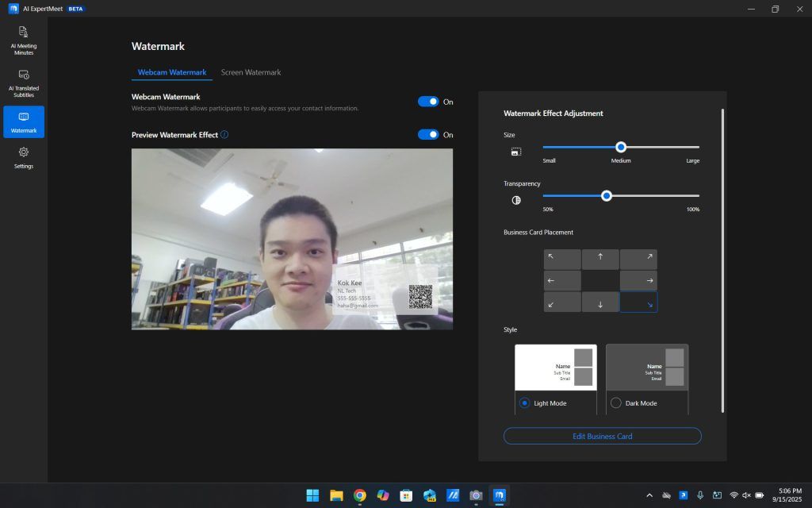The image size is (812, 508).
Task: Open the Camera app from taskbar
Action: point(476,495)
